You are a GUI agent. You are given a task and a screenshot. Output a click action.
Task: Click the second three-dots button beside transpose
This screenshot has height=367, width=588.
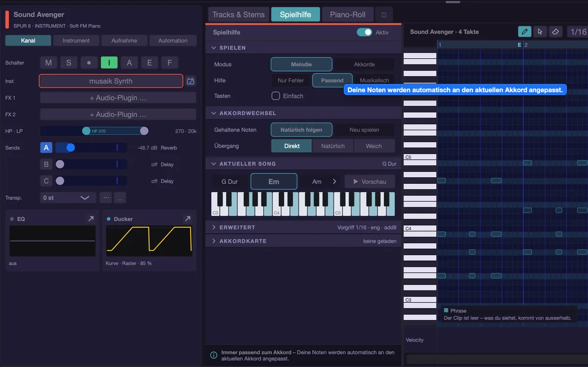120,198
